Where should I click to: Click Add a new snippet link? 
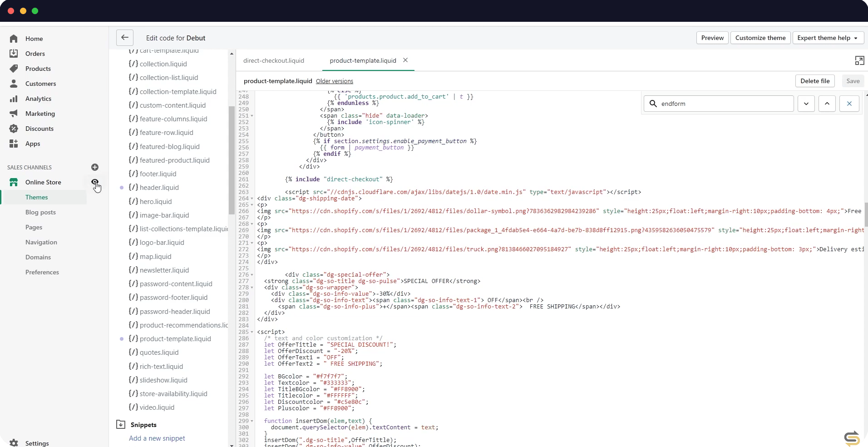pyautogui.click(x=157, y=438)
